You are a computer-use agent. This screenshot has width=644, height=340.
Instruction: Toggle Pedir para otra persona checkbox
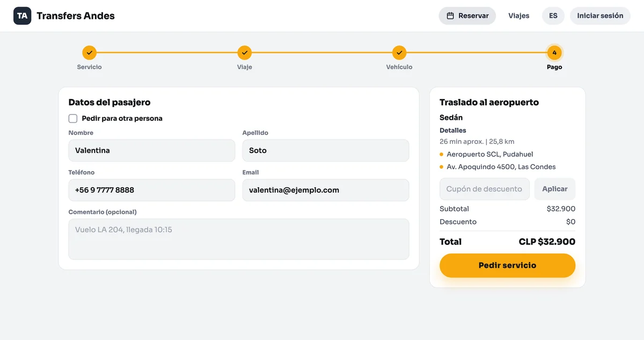(73, 118)
